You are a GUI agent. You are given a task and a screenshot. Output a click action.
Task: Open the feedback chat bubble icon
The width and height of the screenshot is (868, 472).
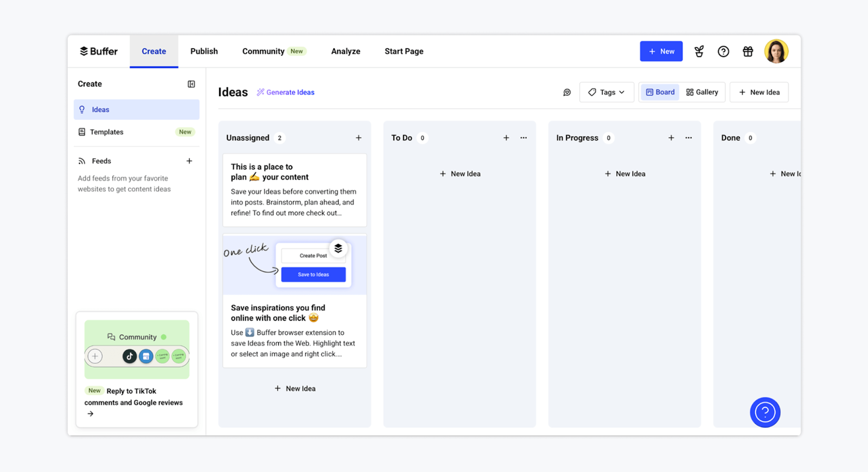point(567,92)
